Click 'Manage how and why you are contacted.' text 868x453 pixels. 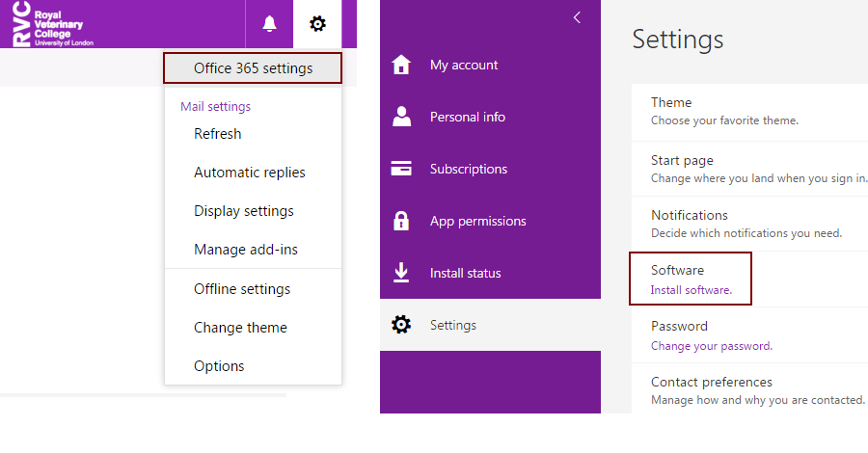tap(758, 399)
